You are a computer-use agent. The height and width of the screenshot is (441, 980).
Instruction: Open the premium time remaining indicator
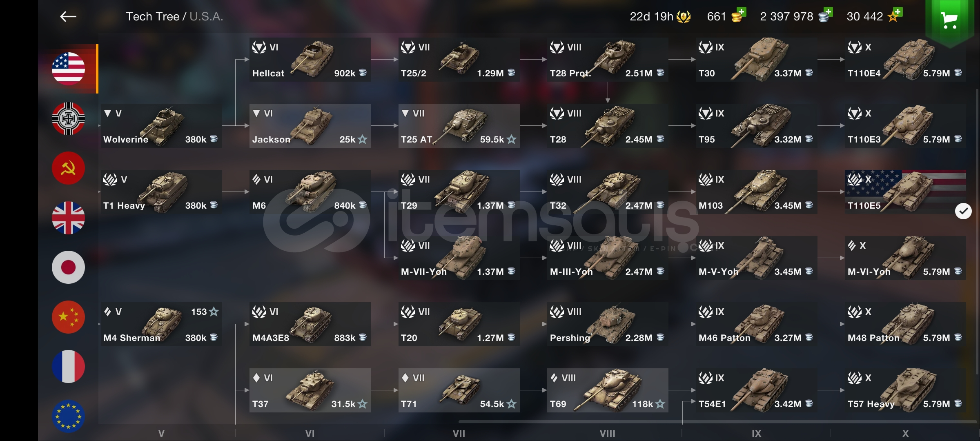[660, 16]
